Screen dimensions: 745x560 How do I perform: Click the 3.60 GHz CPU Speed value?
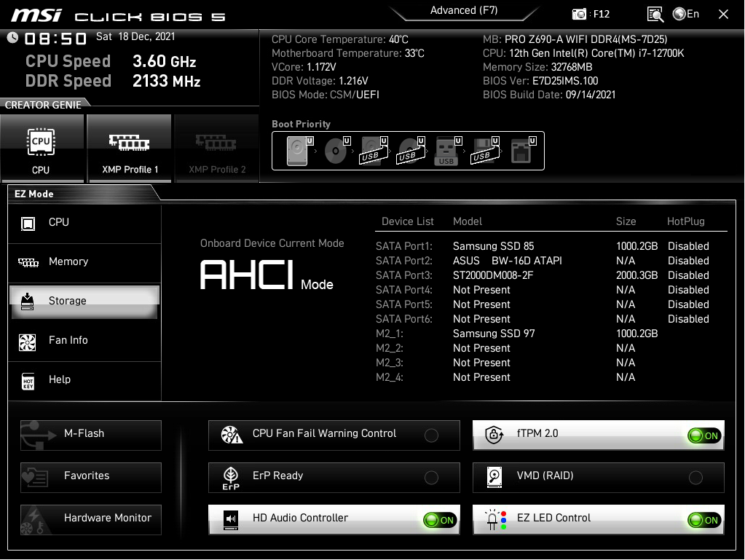click(165, 62)
